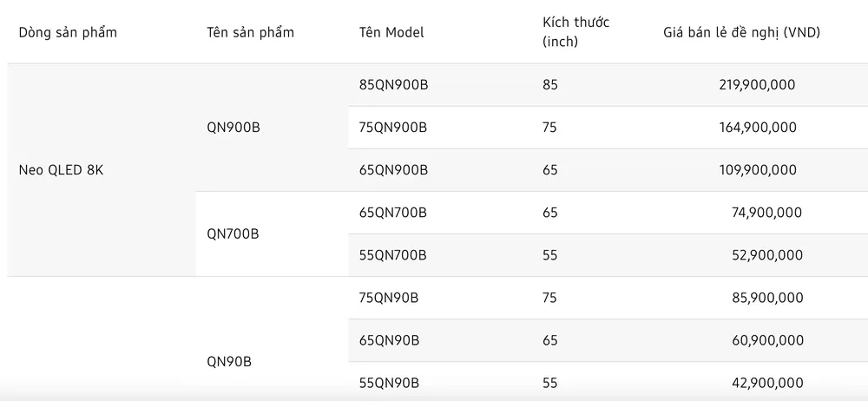
Task: Click the Tên sản phẩm column header
Action: click(x=250, y=33)
